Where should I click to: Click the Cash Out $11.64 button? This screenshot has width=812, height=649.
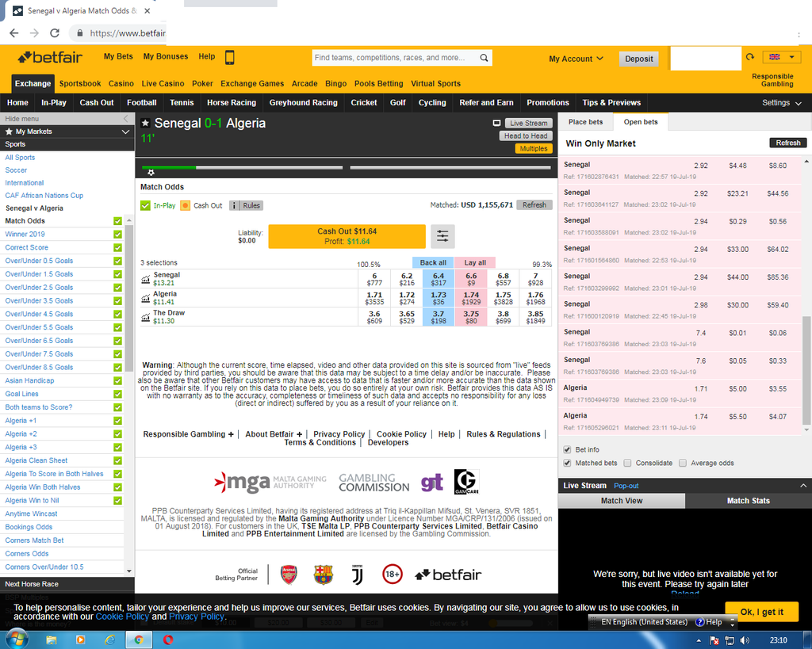(347, 236)
